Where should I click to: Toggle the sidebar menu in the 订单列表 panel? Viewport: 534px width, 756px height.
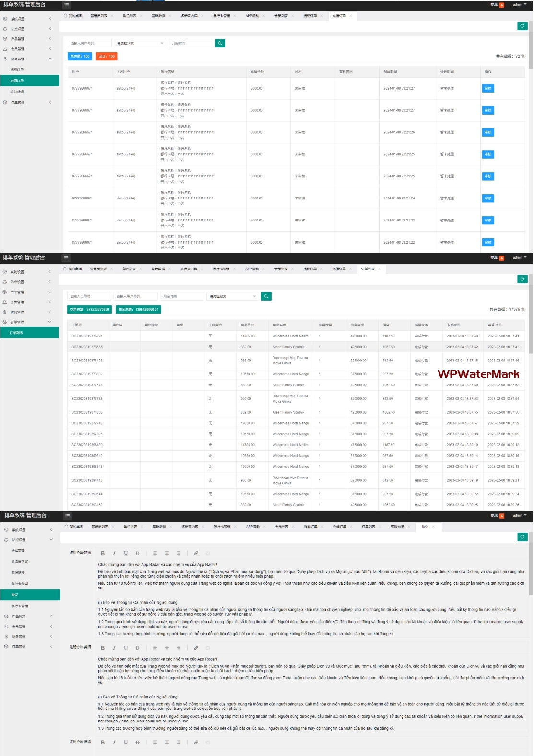coord(66,258)
